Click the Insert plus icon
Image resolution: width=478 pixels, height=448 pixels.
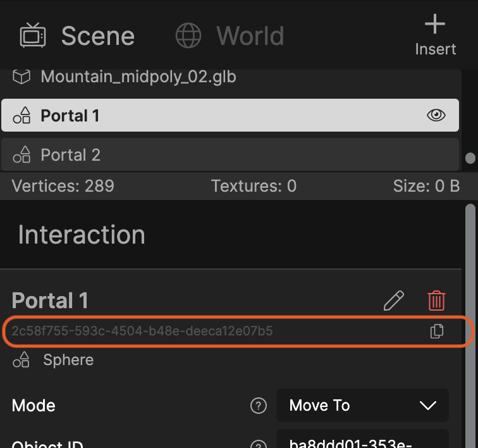[x=435, y=24]
